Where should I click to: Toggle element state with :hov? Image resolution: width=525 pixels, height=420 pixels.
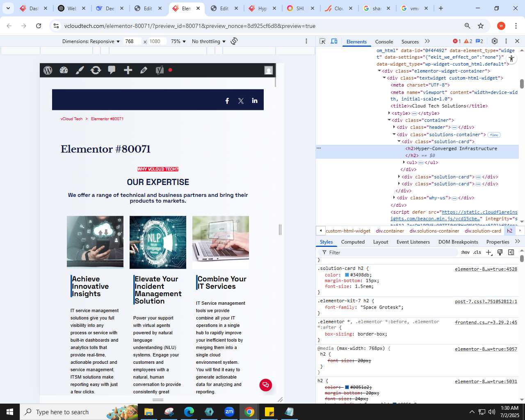(x=465, y=252)
